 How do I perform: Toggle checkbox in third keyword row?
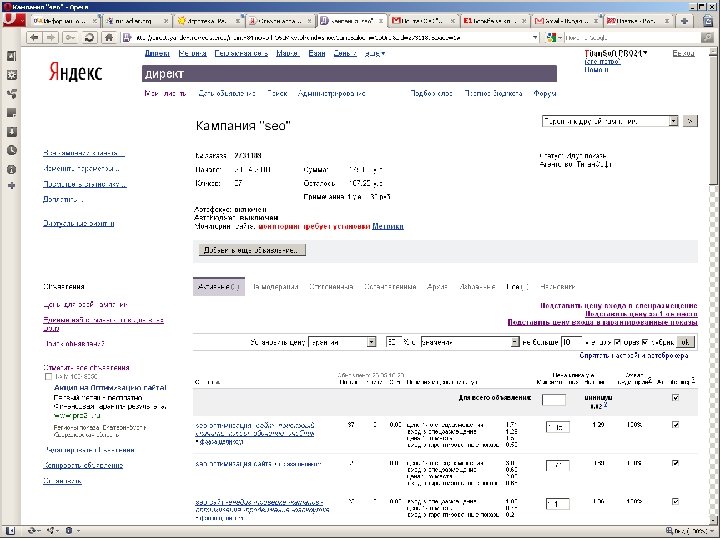675,501
